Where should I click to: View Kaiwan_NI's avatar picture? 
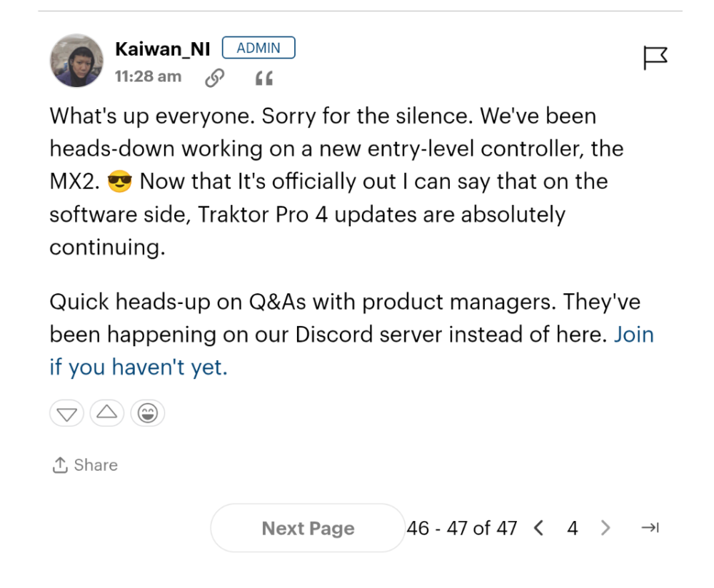click(x=76, y=61)
